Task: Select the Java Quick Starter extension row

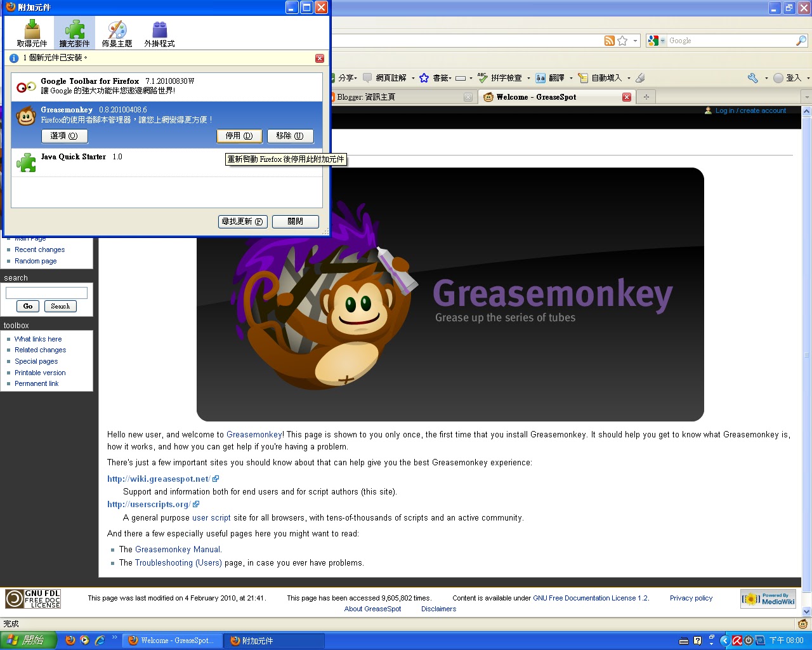Action: tap(167, 162)
